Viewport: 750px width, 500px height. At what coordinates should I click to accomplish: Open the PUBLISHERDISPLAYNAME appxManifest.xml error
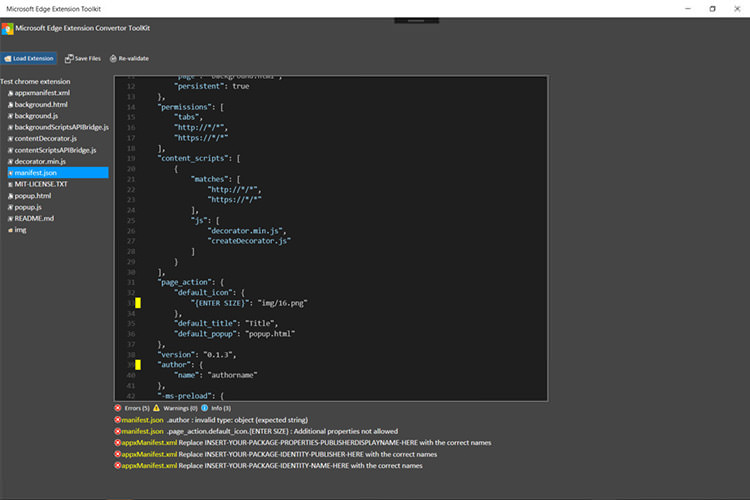[x=303, y=443]
